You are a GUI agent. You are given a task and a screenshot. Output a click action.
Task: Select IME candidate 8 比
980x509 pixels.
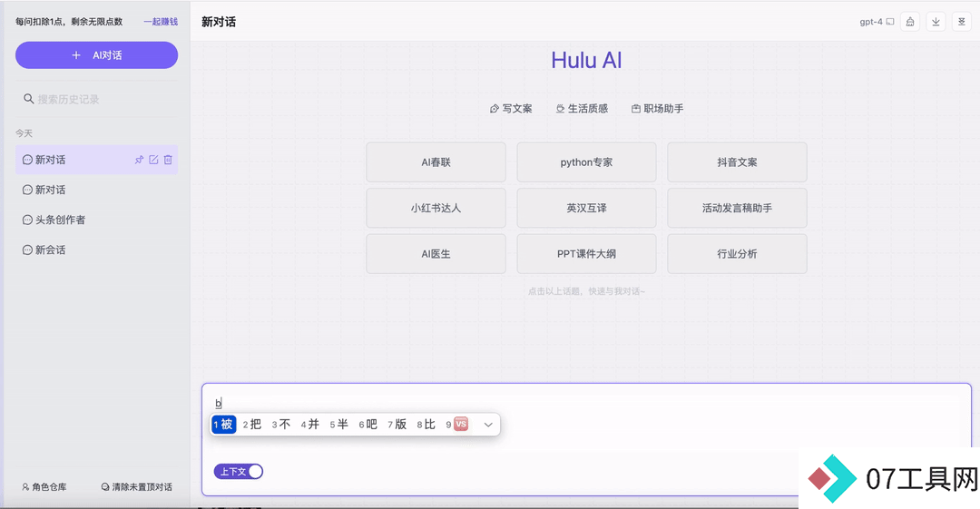(x=426, y=425)
